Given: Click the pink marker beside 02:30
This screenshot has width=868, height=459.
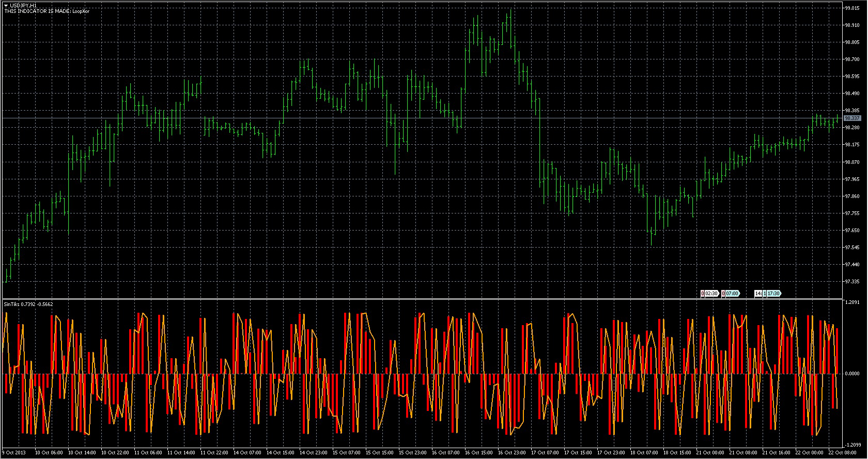Looking at the screenshot, I should (703, 294).
